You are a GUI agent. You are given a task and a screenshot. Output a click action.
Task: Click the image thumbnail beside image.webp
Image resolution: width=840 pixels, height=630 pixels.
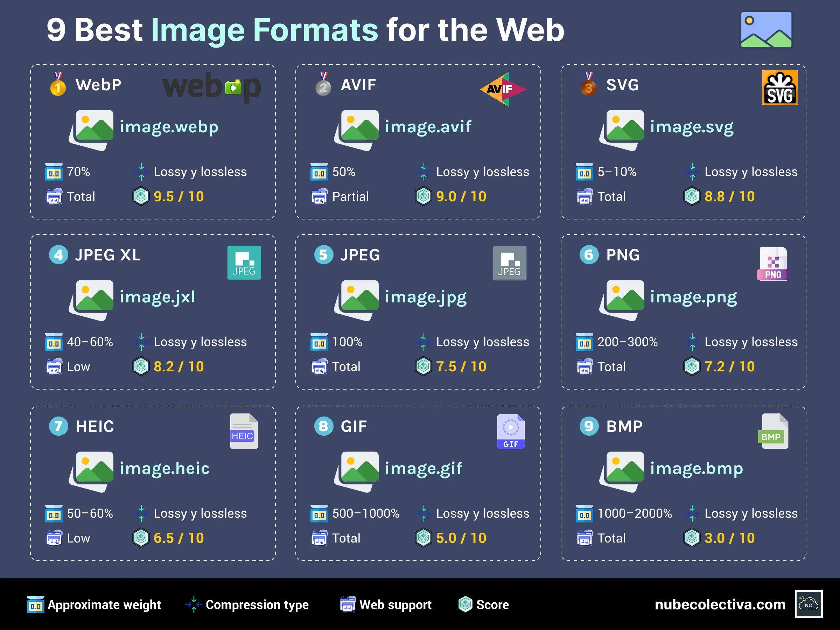tap(91, 130)
